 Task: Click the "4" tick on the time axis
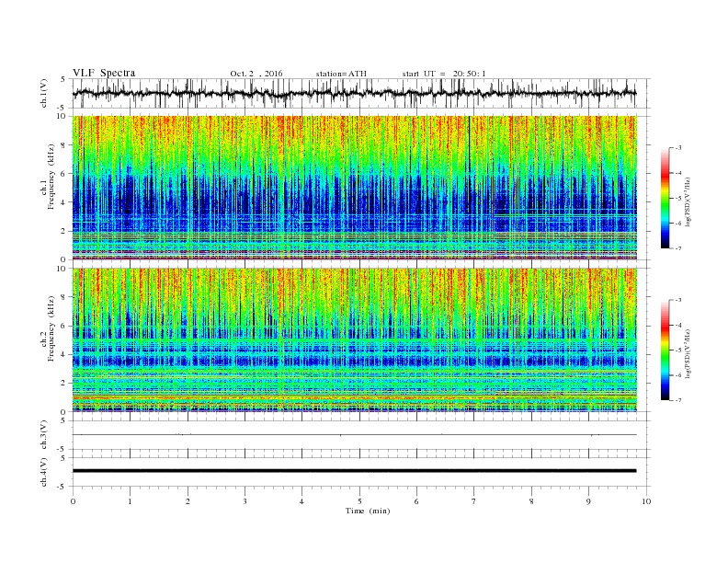click(301, 501)
